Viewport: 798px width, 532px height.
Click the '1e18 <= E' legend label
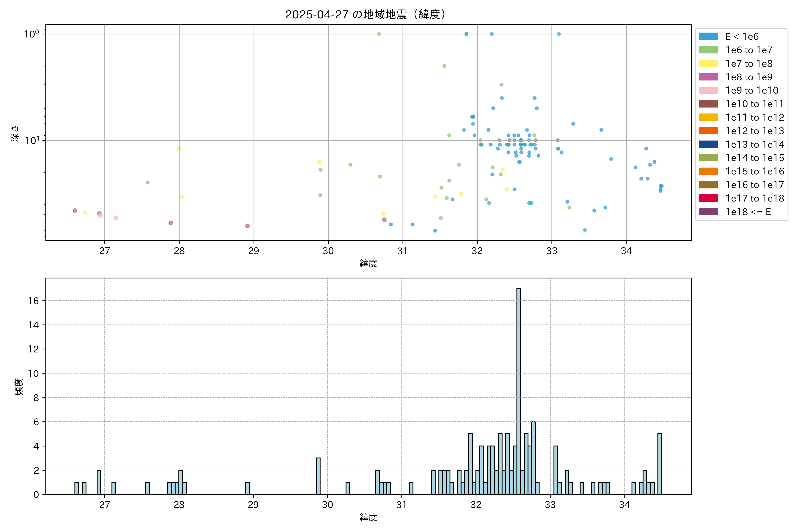click(748, 212)
